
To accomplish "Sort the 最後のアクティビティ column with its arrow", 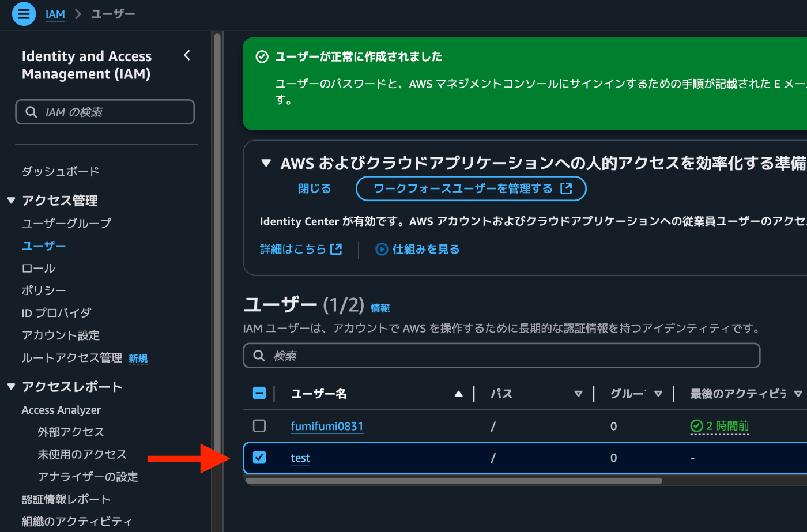I will click(x=798, y=394).
